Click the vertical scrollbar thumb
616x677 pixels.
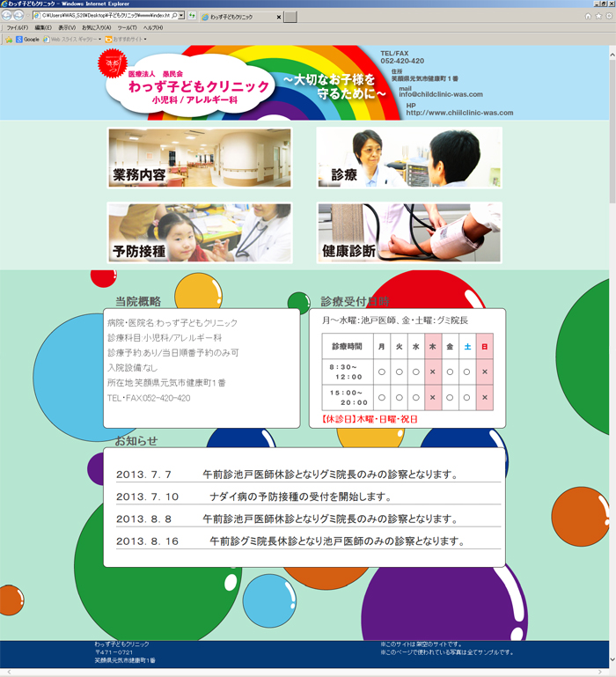(612, 131)
